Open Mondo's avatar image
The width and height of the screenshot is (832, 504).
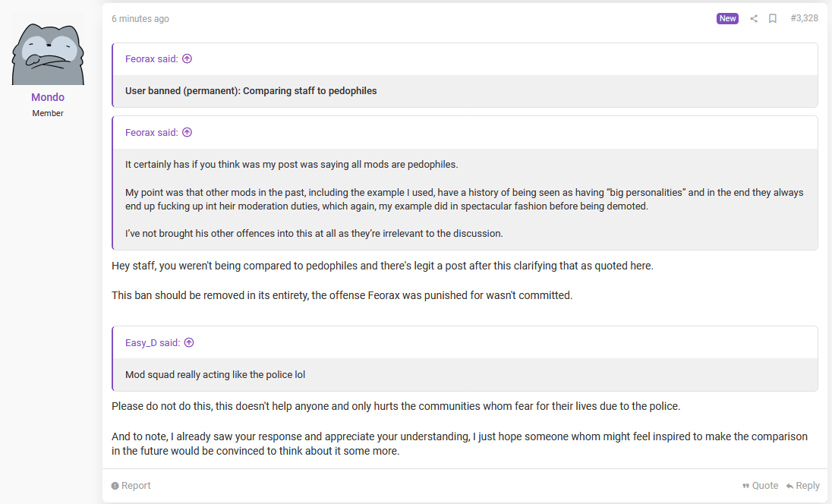click(48, 49)
